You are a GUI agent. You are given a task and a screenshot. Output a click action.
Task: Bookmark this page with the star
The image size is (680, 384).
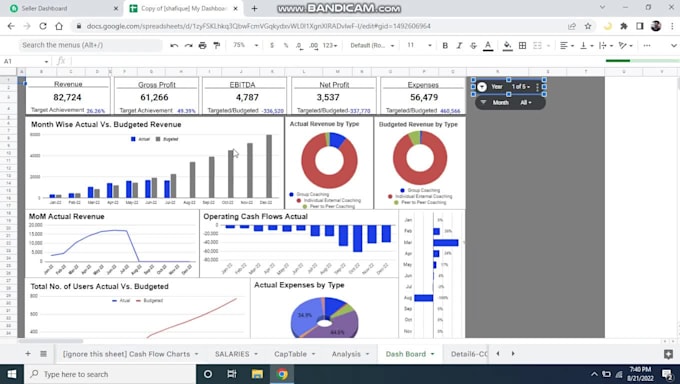pos(588,26)
